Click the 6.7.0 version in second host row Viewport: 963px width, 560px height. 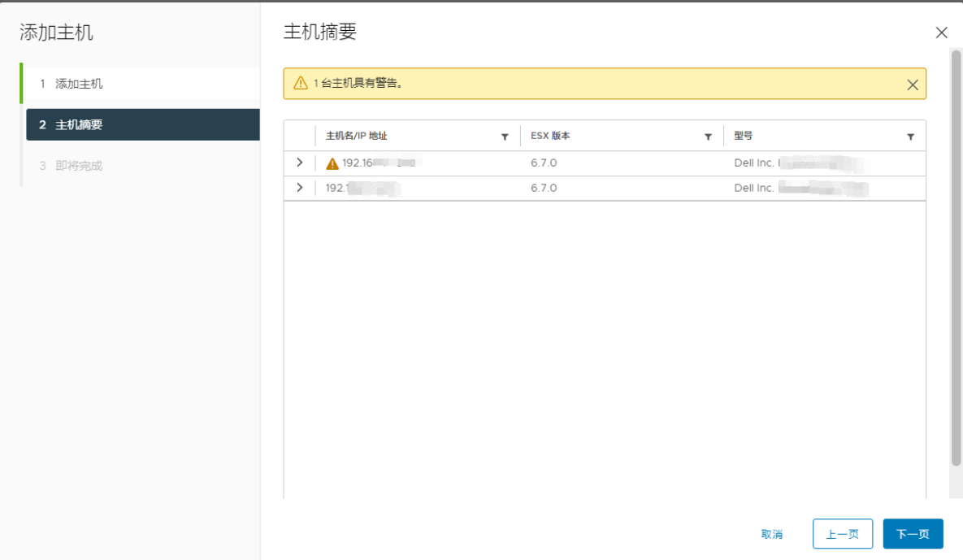(x=544, y=188)
